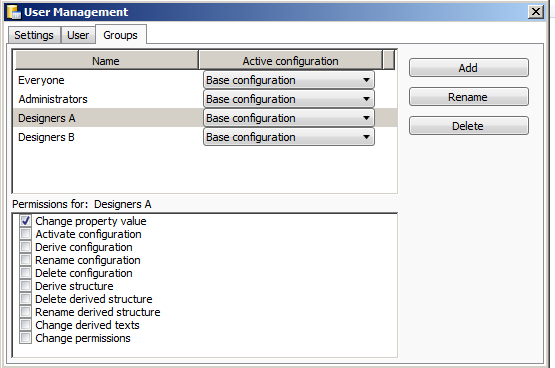Tick the Change permissions checkbox
Screen dimensions: 555x368
25,338
